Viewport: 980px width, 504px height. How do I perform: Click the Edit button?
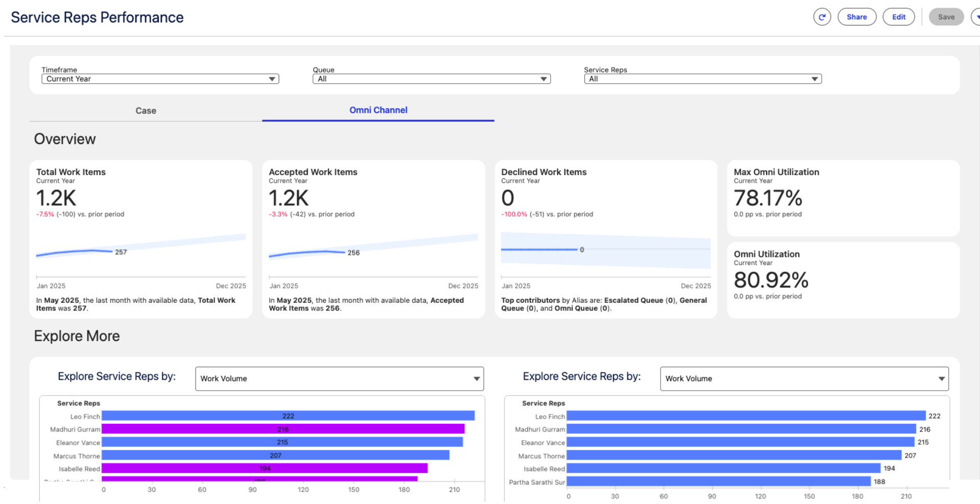pos(898,17)
